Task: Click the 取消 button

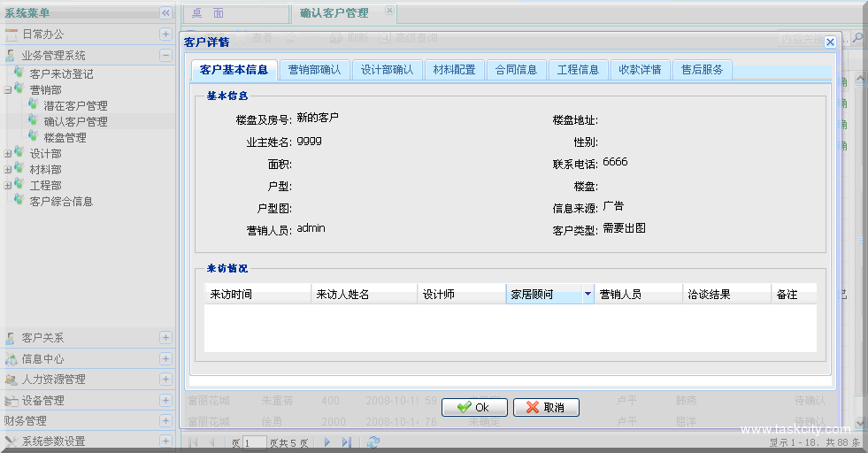Action: [546, 408]
